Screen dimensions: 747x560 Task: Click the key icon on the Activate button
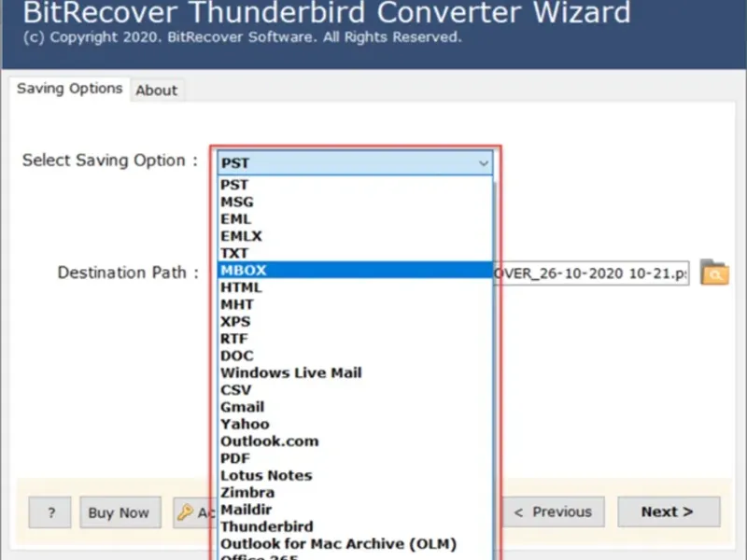coord(185,512)
